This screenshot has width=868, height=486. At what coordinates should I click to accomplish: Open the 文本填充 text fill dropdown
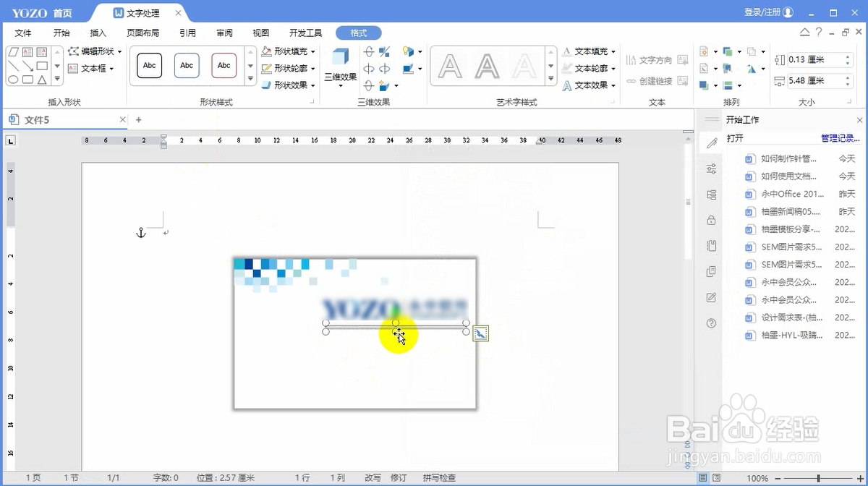[x=589, y=51]
